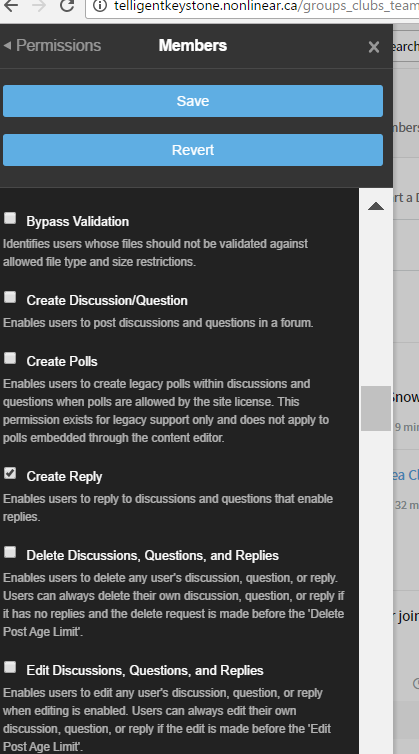The width and height of the screenshot is (419, 754).
Task: Tick the Create Polls checkbox
Action: (10, 358)
